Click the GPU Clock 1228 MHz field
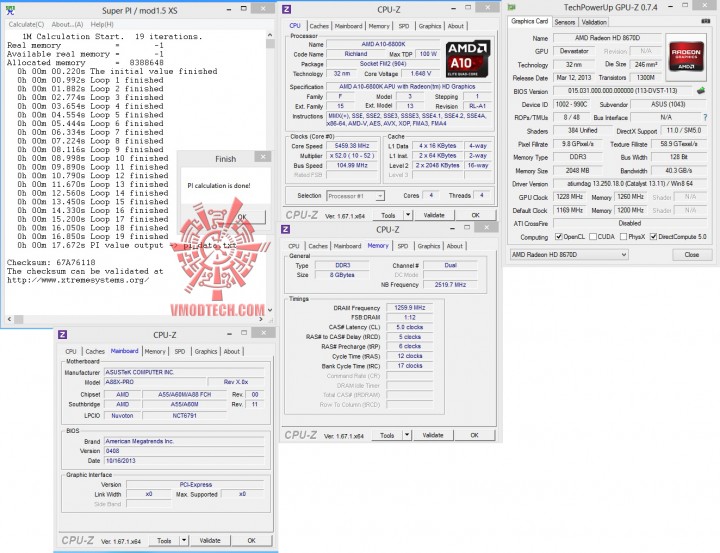Screen dimensions: 720x553 coord(569,197)
